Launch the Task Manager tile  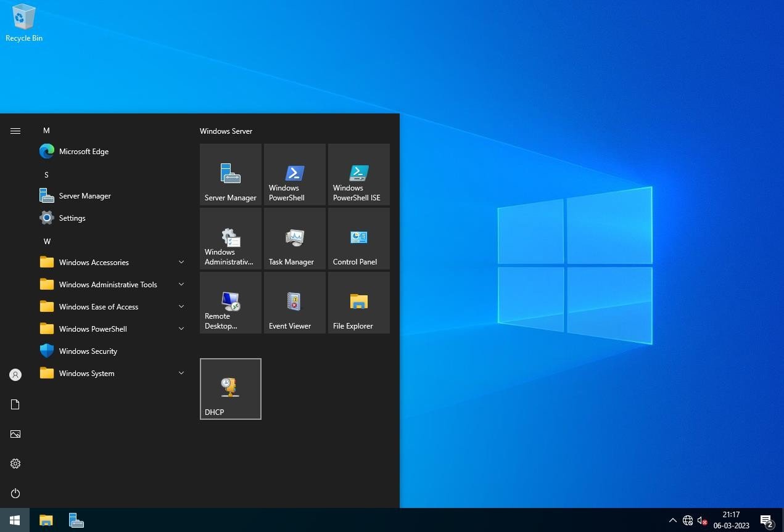tap(295, 239)
